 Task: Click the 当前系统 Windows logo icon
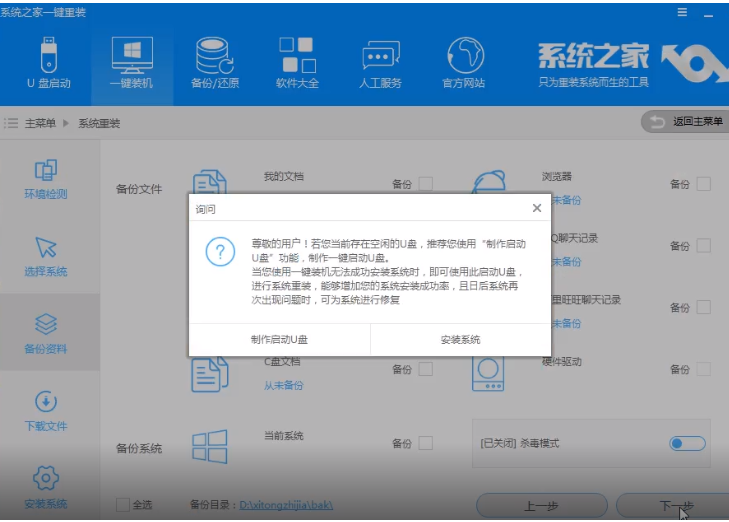point(210,447)
